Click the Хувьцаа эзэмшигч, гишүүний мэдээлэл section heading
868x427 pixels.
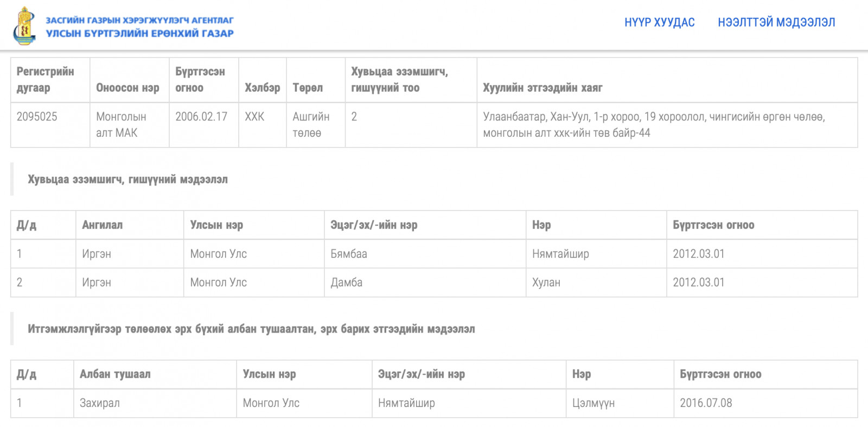[x=128, y=180]
